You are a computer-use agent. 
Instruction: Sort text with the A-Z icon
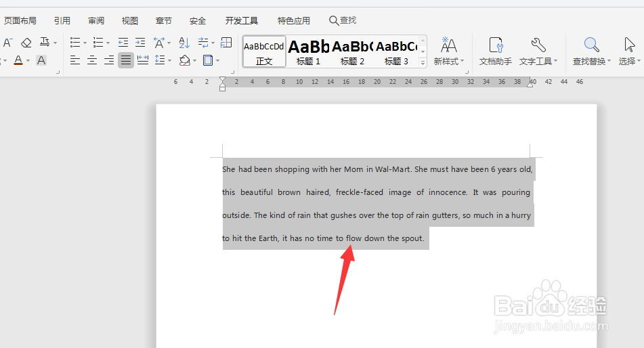[184, 43]
